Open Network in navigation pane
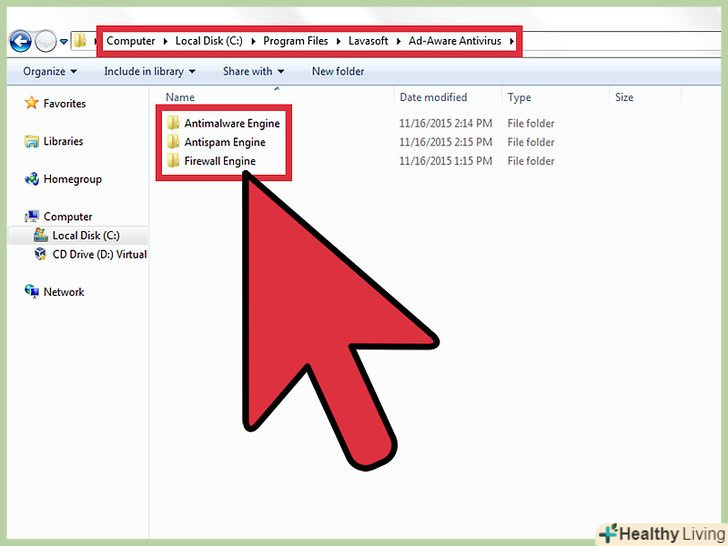The height and width of the screenshot is (546, 728). pyautogui.click(x=64, y=292)
